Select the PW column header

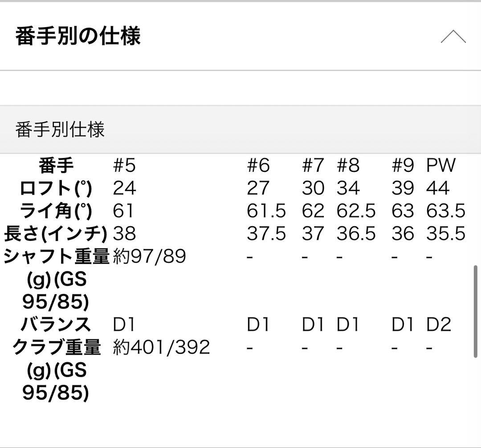pos(441,166)
